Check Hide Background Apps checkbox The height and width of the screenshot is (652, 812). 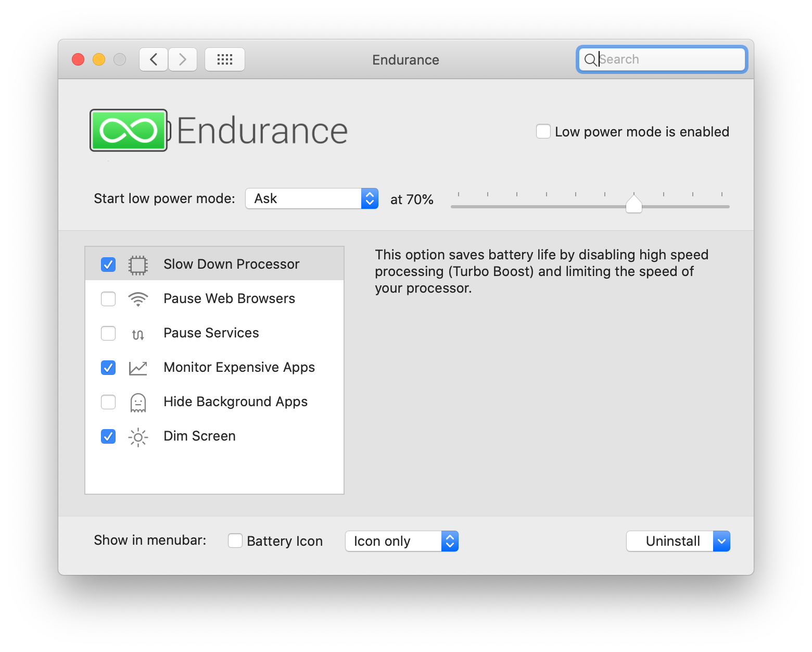point(108,402)
